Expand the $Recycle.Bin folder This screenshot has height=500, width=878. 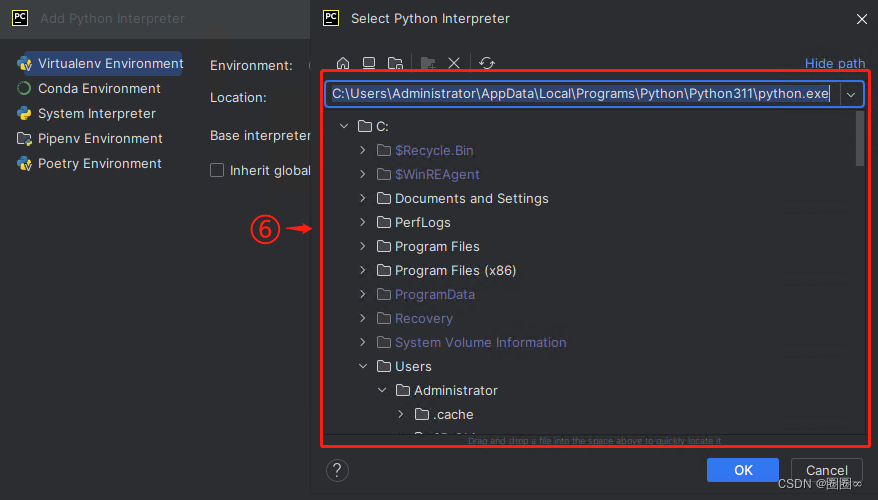363,150
